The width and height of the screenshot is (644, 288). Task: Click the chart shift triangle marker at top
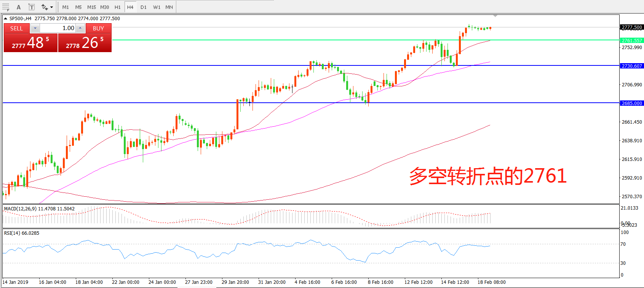pos(495,16)
